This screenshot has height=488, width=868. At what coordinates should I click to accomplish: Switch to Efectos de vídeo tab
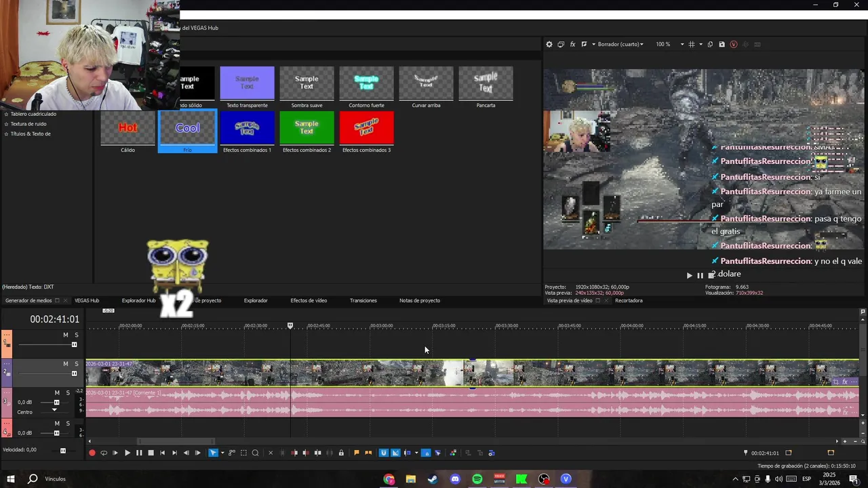pos(309,300)
